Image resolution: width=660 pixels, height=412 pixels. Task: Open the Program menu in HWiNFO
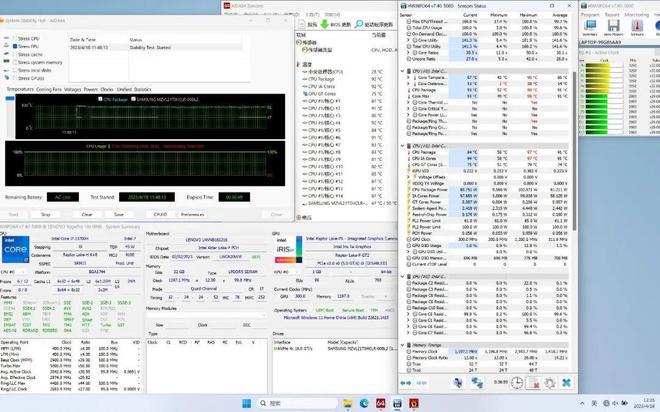[590, 14]
